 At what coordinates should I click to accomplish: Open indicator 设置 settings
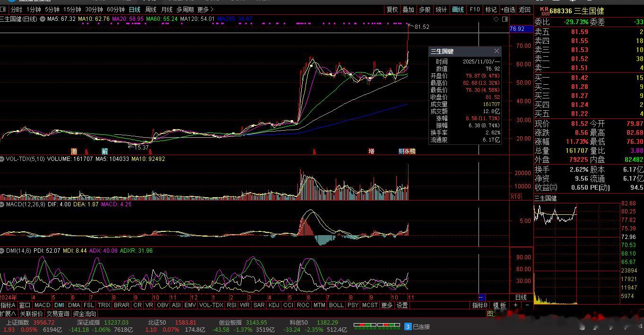[x=402, y=305]
